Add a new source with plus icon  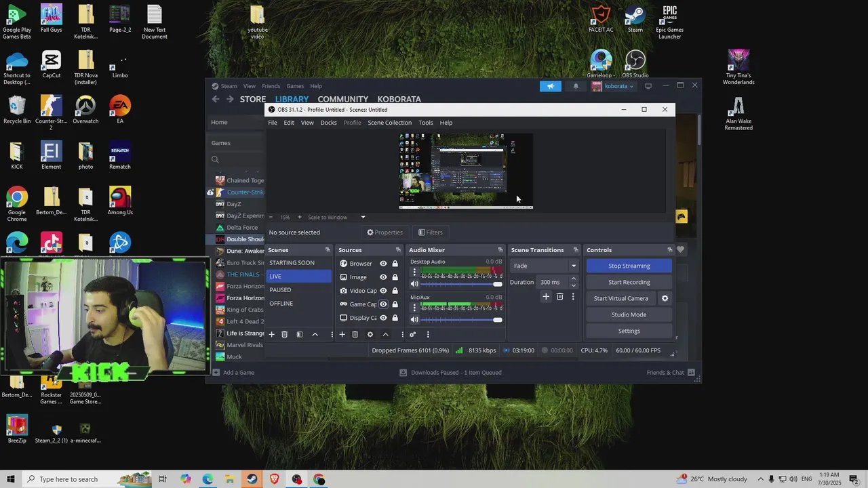342,334
